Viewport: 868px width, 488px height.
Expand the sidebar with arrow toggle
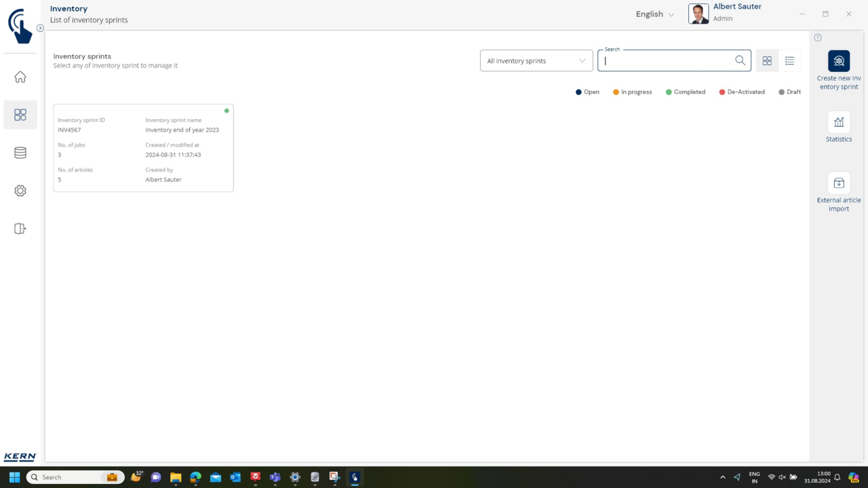tap(40, 28)
